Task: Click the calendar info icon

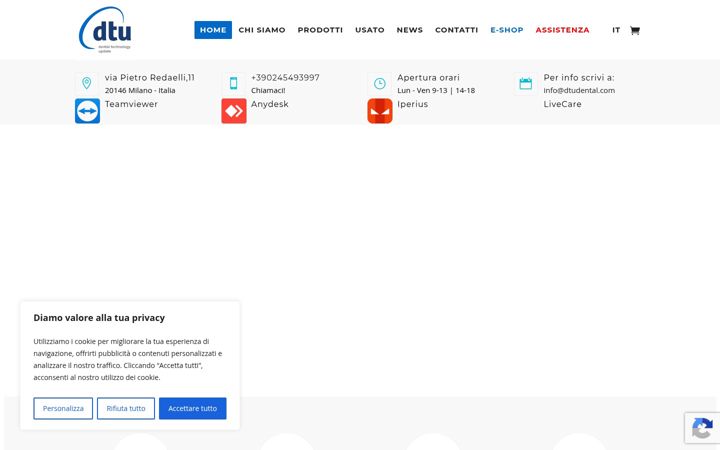Action: click(x=525, y=84)
